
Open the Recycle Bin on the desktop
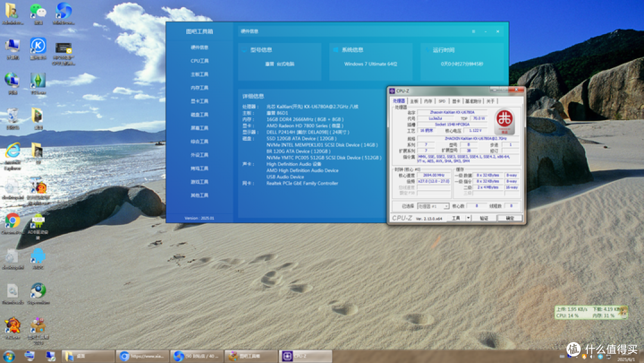[x=13, y=118]
